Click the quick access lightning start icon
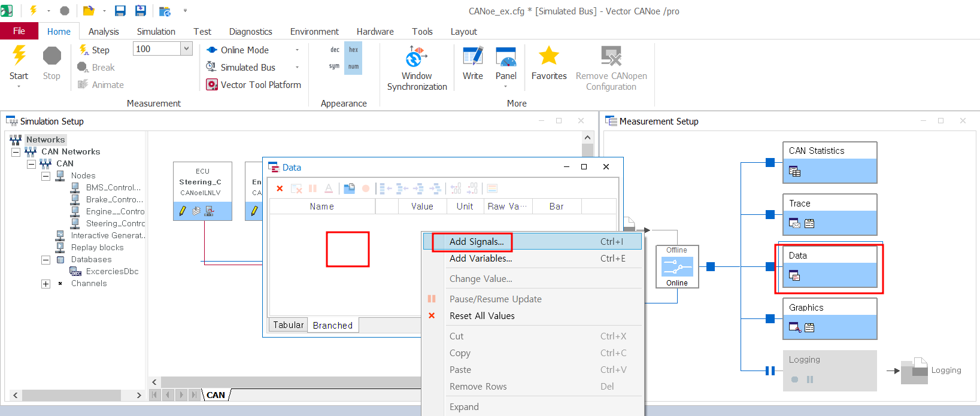The height and width of the screenshot is (416, 980). coord(34,11)
